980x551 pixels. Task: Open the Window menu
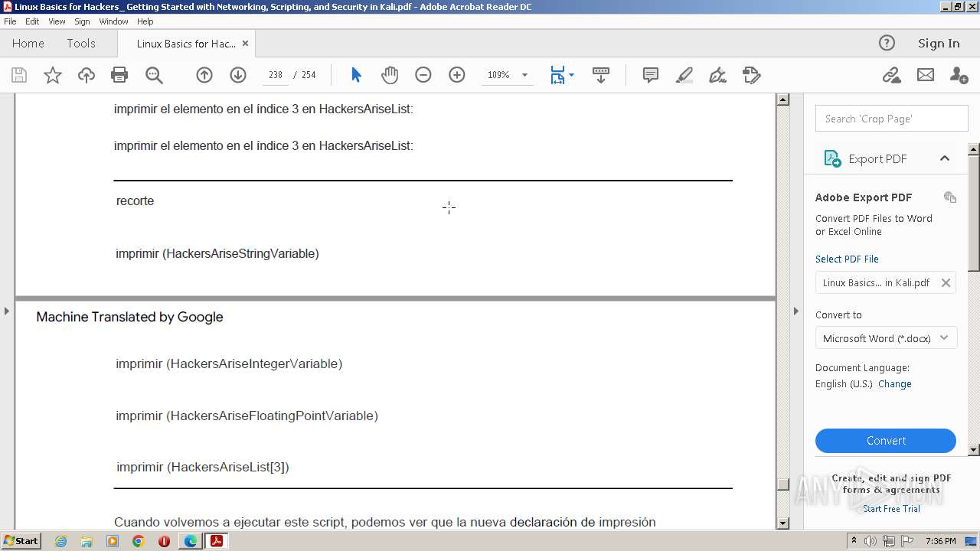113,21
